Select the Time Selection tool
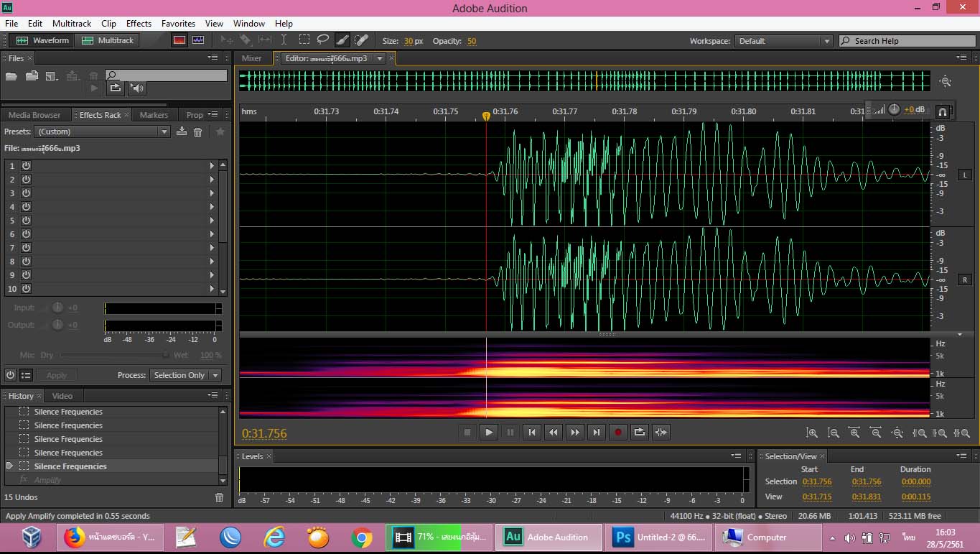This screenshot has height=554, width=980. click(x=284, y=40)
